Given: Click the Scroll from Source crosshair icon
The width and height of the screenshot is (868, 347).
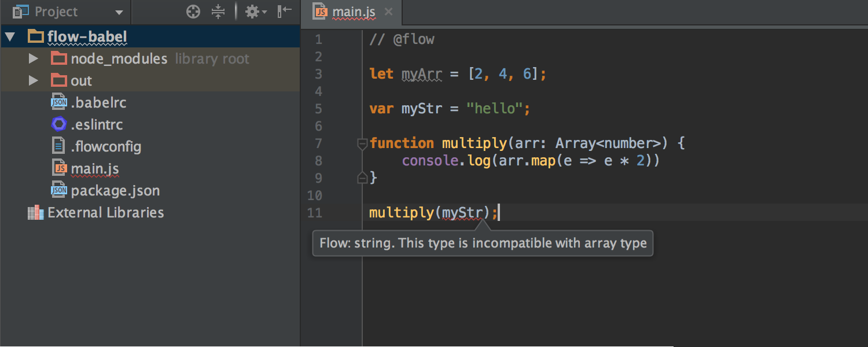Looking at the screenshot, I should [193, 11].
